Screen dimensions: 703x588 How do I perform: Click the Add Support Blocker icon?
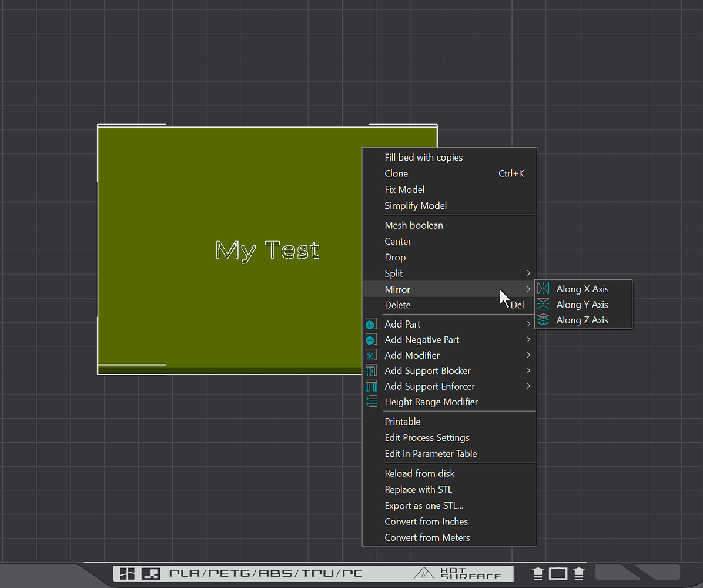(x=371, y=370)
